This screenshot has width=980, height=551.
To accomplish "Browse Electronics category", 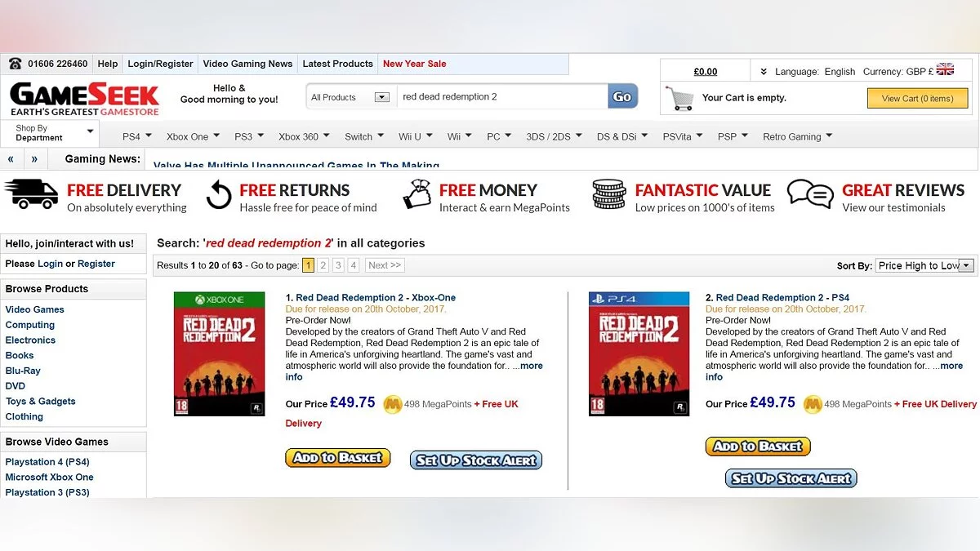I will point(30,340).
